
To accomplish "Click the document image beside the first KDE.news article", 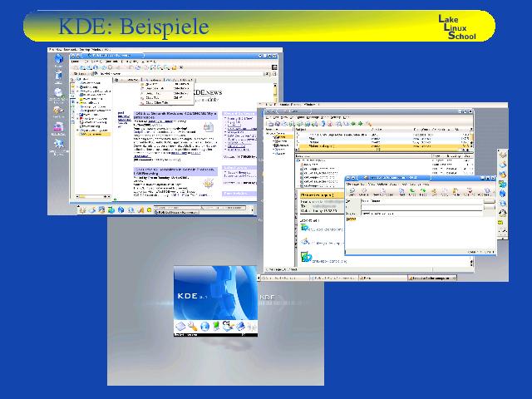I will pyautogui.click(x=208, y=127).
